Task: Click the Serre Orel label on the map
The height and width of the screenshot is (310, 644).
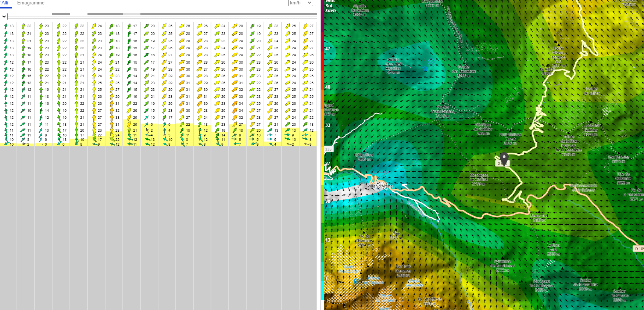Action: point(539,218)
